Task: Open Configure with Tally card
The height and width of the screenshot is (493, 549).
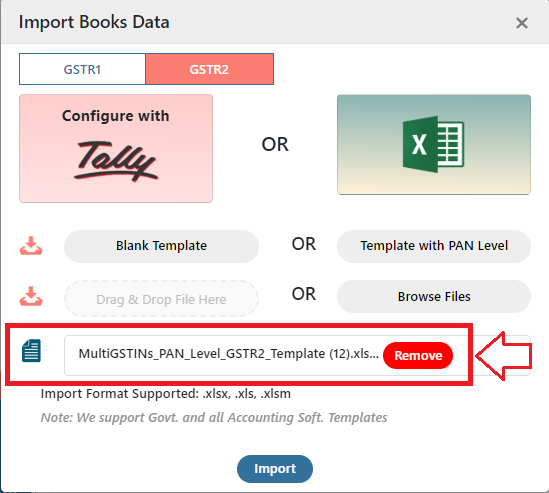Action: click(x=116, y=148)
